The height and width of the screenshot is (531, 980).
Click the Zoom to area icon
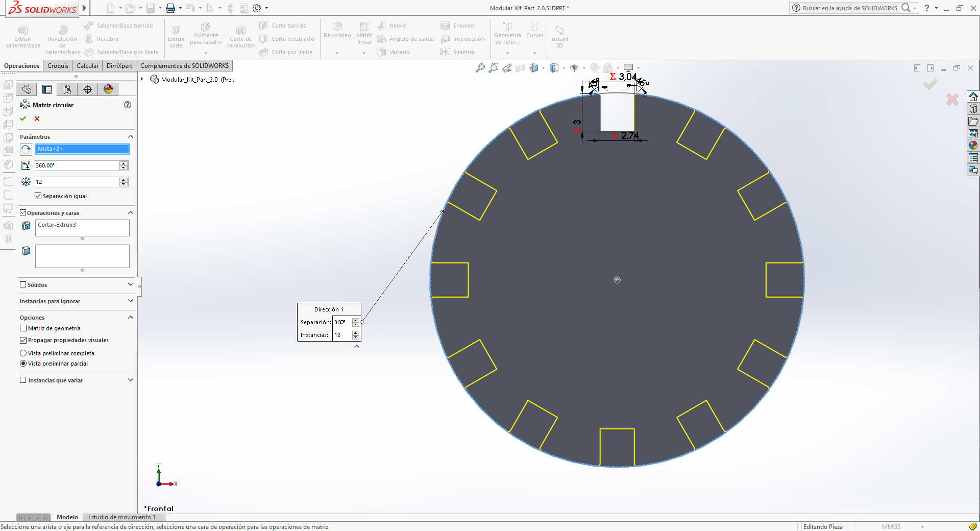493,68
